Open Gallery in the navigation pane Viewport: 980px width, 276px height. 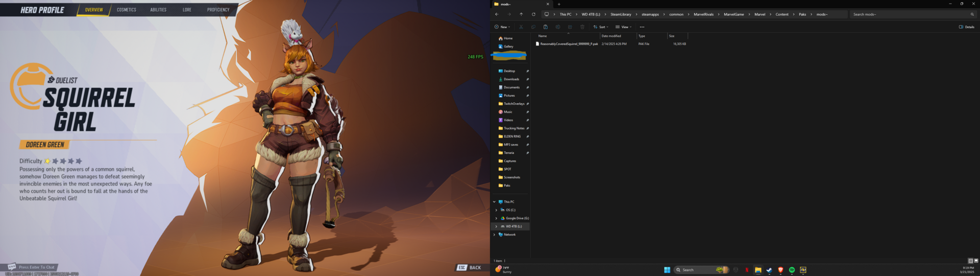tap(506, 47)
